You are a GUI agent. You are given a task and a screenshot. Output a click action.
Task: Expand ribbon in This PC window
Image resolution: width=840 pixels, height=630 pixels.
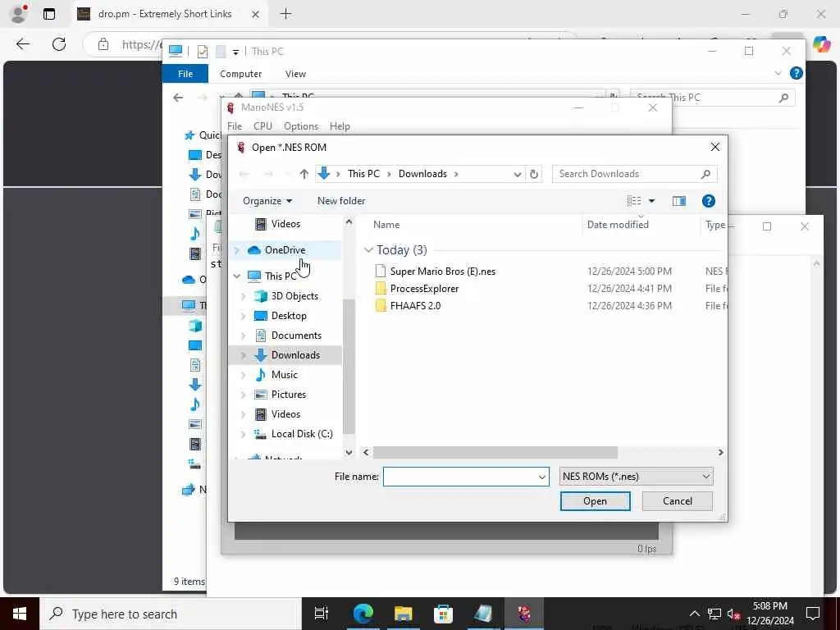(778, 73)
